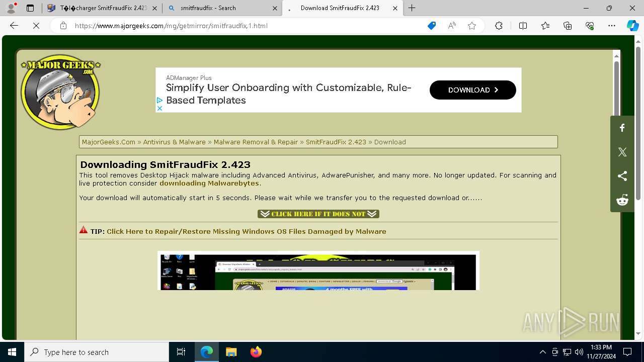Launch Microsoft Edge from taskbar

pos(207,352)
